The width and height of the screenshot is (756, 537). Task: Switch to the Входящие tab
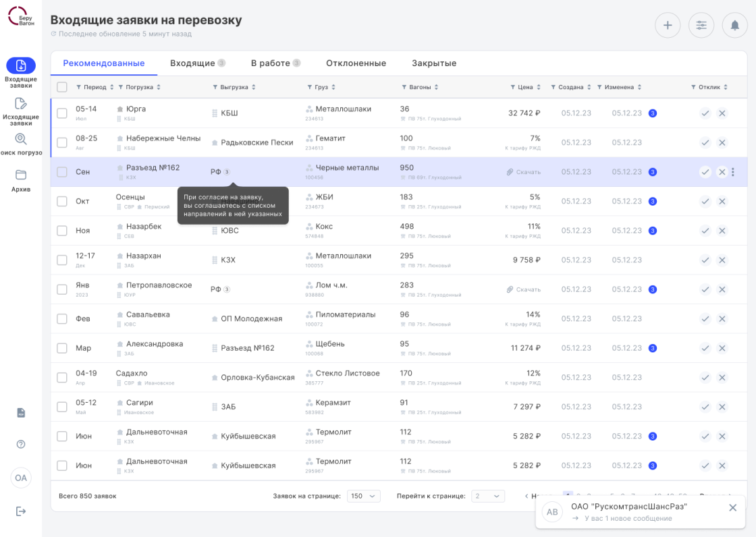coord(192,63)
